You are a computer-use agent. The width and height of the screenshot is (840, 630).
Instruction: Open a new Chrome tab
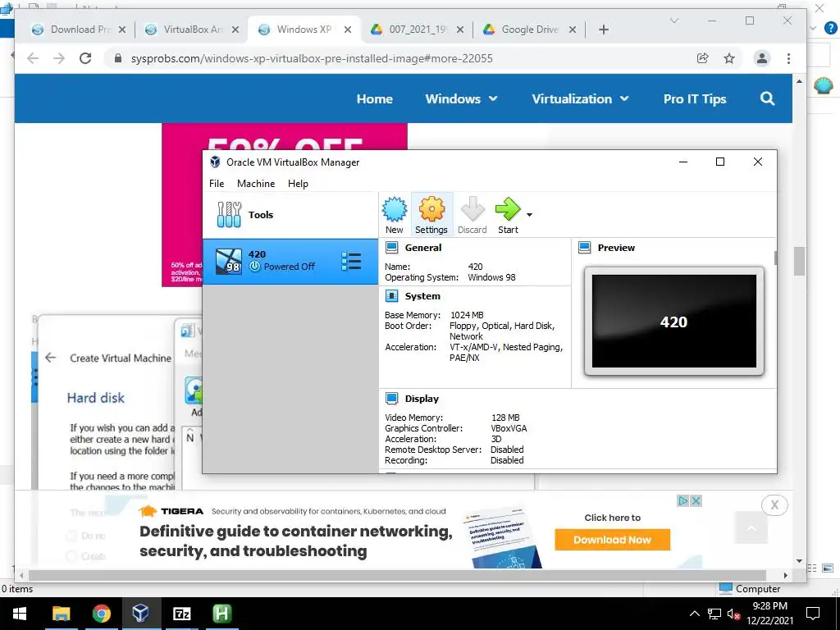click(x=604, y=30)
